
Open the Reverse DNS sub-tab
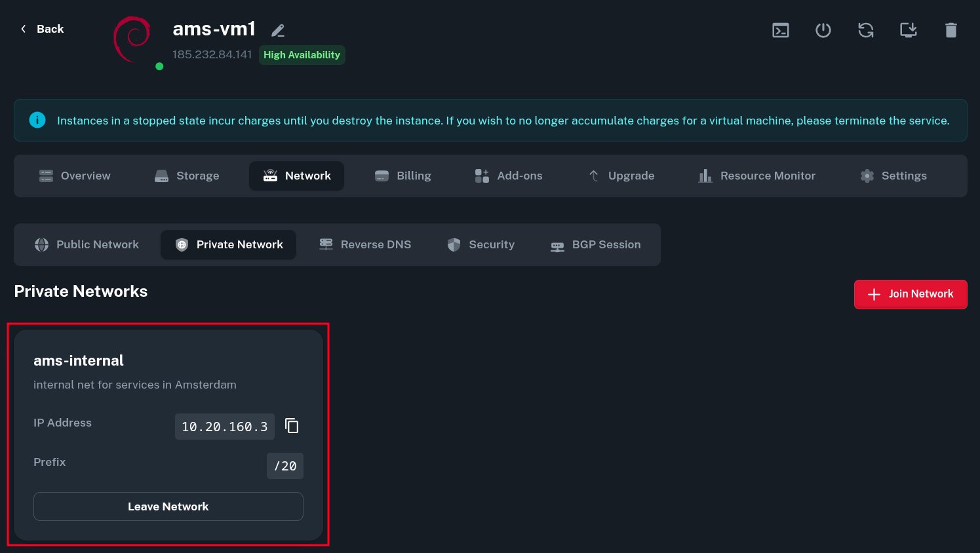[x=365, y=244]
